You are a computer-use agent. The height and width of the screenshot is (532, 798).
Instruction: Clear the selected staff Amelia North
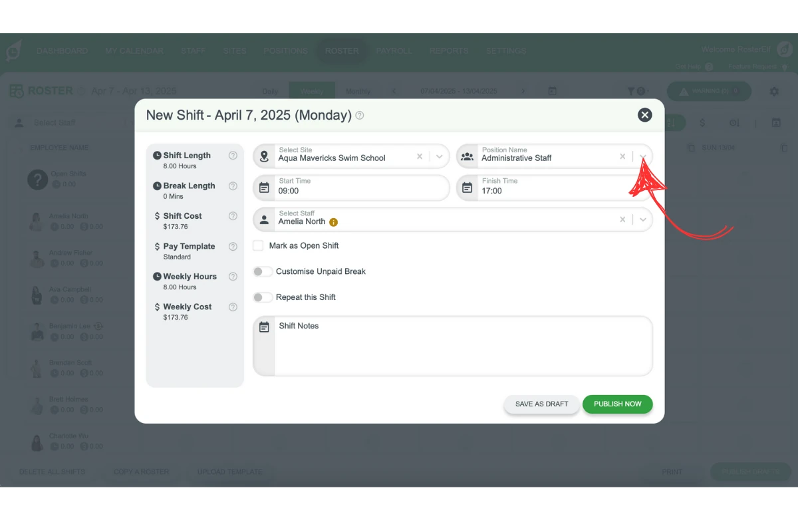[x=622, y=219]
